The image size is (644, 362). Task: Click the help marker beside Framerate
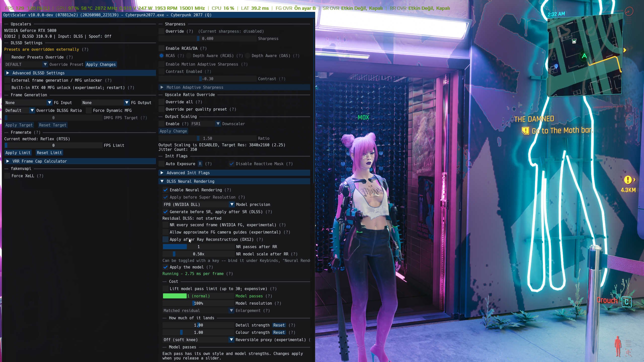click(x=37, y=132)
